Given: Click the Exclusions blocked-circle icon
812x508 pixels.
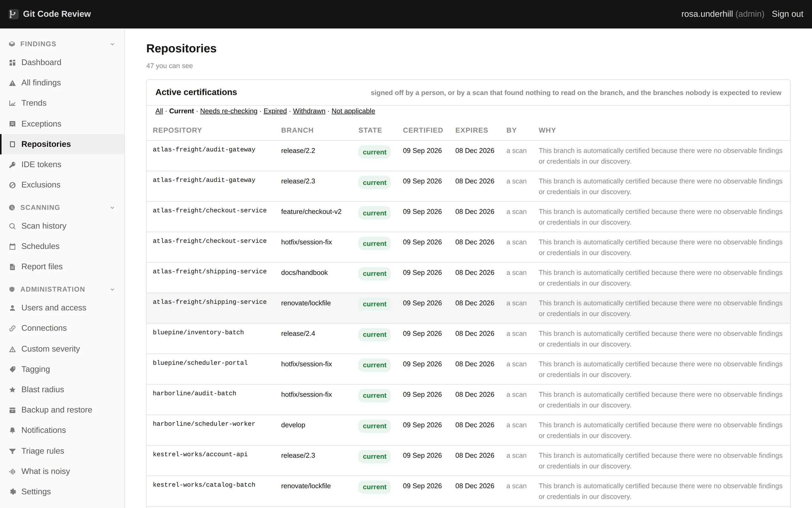Looking at the screenshot, I should pos(12,185).
